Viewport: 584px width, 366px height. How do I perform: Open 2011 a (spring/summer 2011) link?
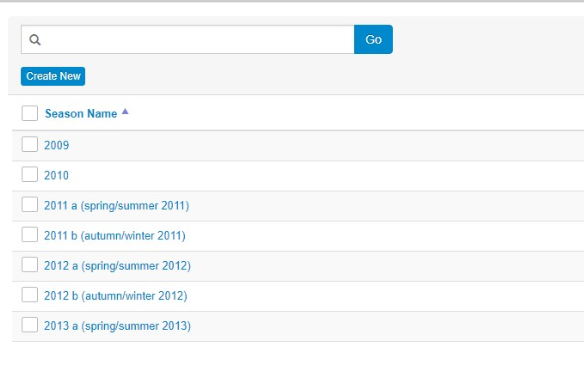(117, 206)
